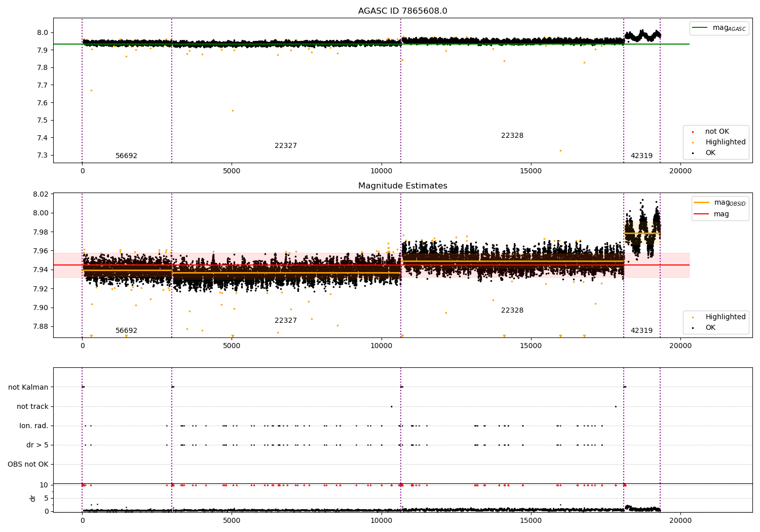Click the 'dr > 5' row label
This screenshot has height=532, width=760.
coord(37,445)
